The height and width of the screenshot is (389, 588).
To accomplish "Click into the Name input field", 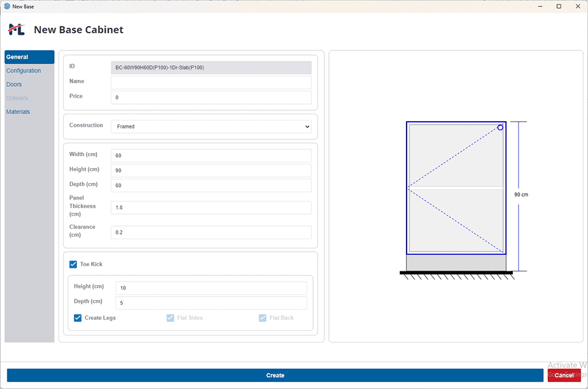I will 211,83.
